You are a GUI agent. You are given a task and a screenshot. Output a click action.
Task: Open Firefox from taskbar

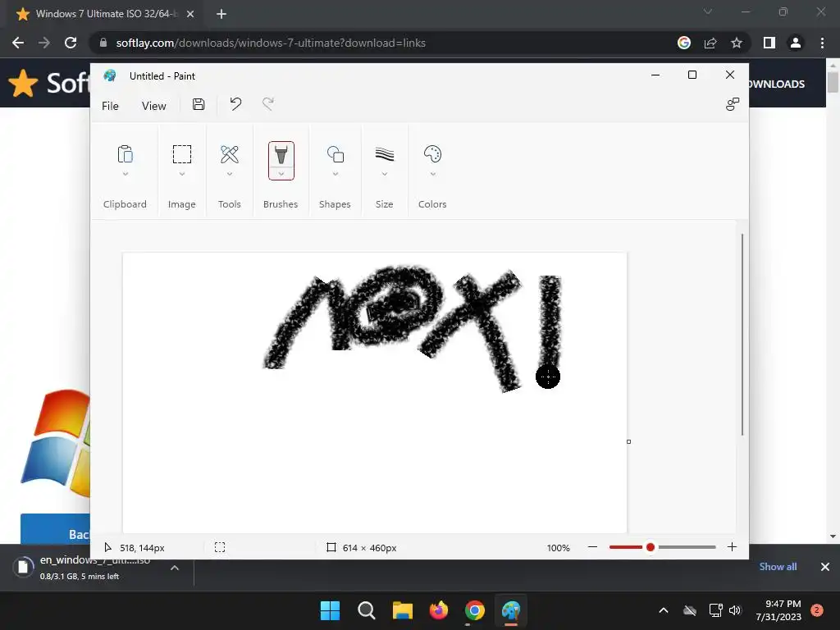coord(439,610)
